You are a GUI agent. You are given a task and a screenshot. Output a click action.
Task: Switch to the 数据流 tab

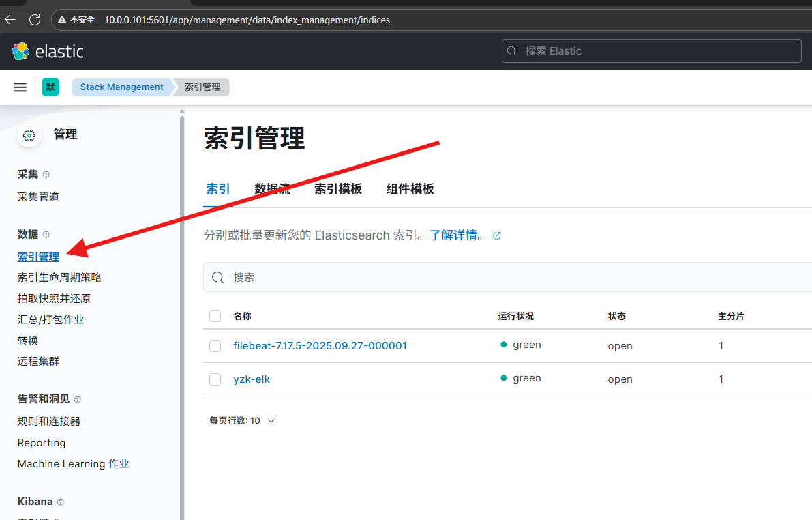coord(273,189)
